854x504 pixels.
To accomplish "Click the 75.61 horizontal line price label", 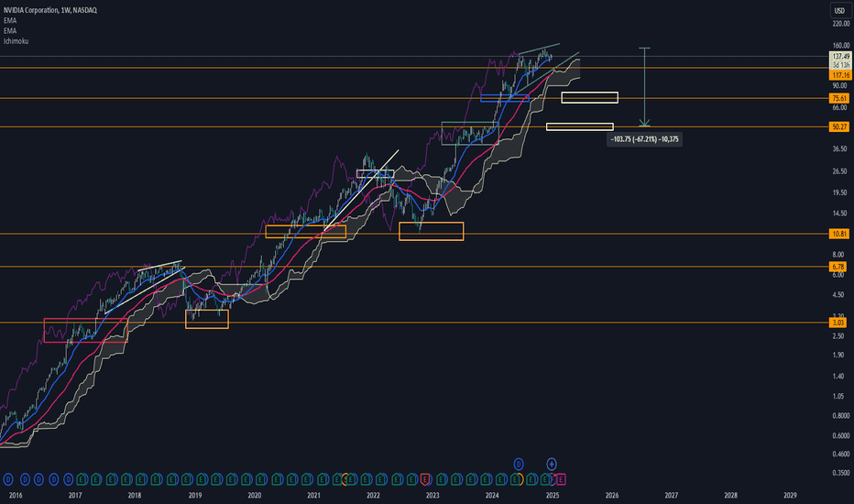I will [839, 98].
